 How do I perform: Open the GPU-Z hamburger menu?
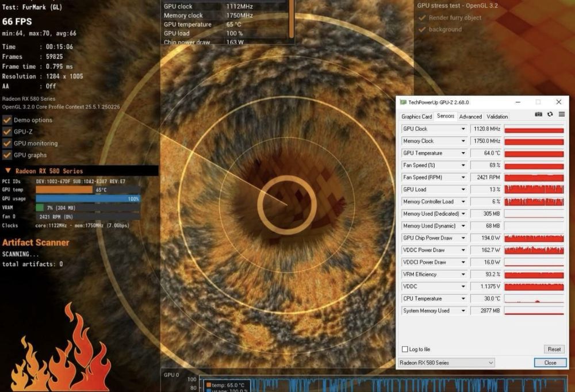tap(561, 114)
